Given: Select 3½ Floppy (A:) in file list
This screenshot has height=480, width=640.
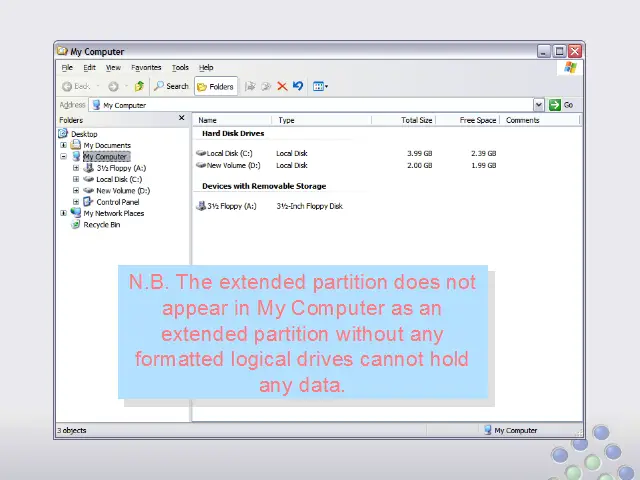Looking at the screenshot, I should 227,206.
